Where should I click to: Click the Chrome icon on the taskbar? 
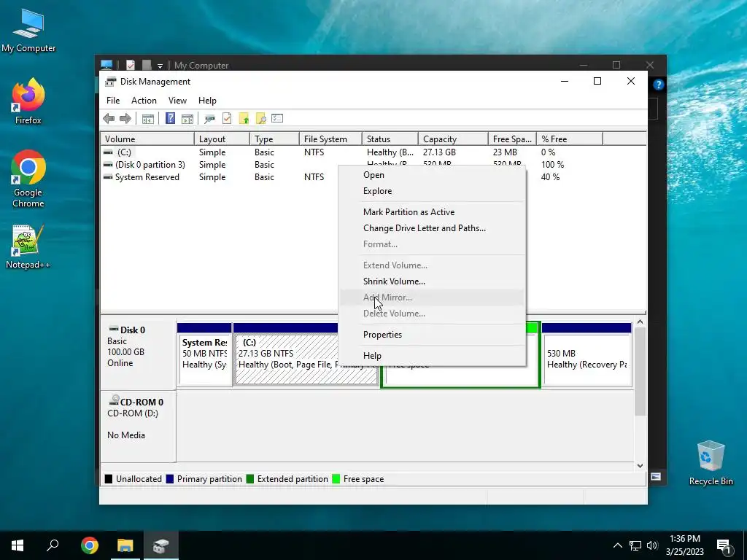(90, 545)
